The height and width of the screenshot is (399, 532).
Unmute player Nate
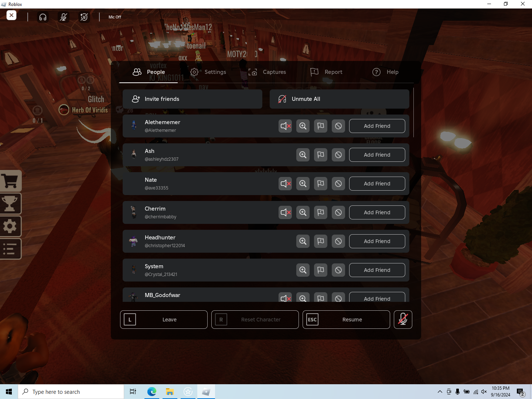tap(285, 184)
